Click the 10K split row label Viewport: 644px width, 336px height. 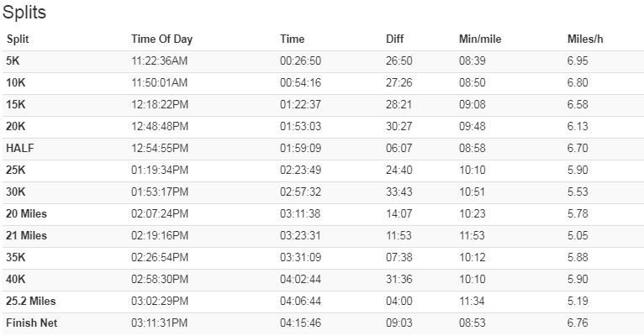[x=16, y=82]
